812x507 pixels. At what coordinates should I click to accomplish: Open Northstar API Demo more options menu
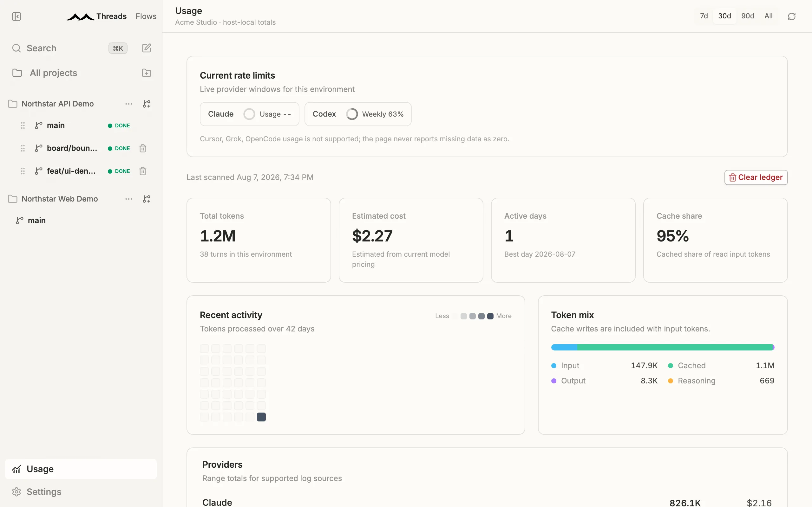tap(129, 104)
